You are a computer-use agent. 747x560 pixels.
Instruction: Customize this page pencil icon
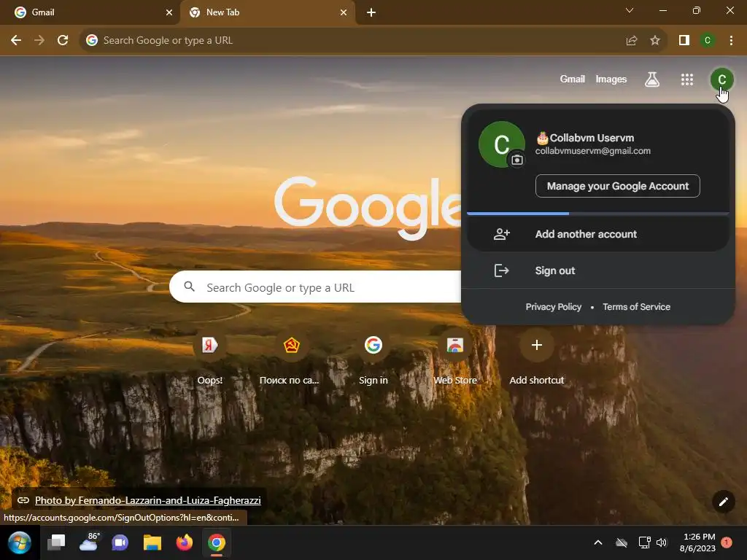coord(723,502)
